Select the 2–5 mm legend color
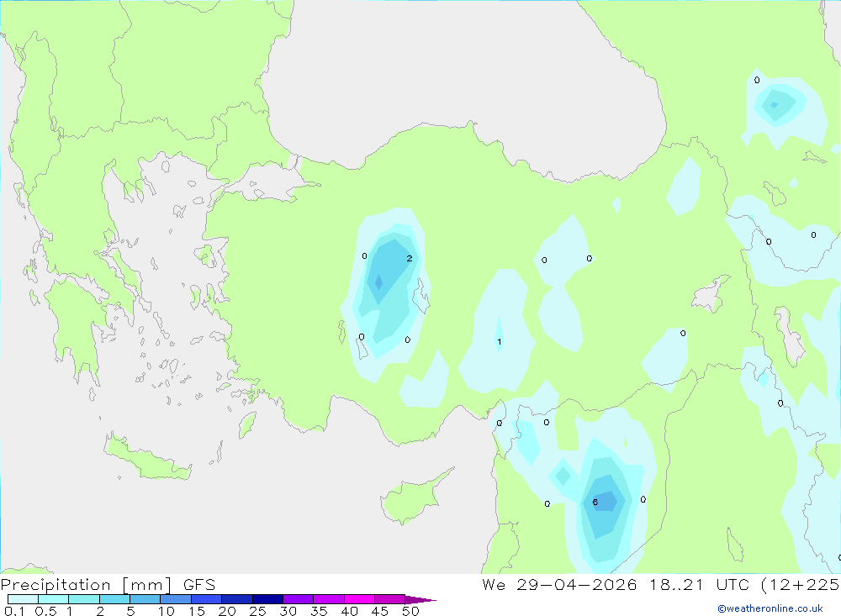This screenshot has width=841, height=616. click(114, 599)
